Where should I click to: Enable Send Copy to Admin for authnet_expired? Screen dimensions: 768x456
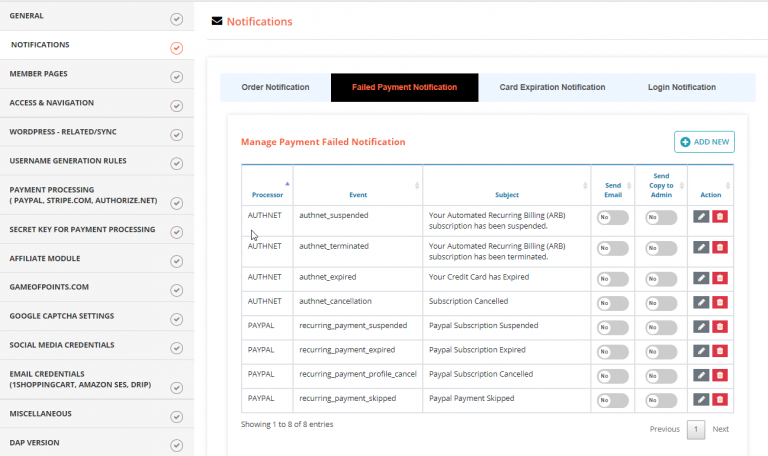[660, 278]
